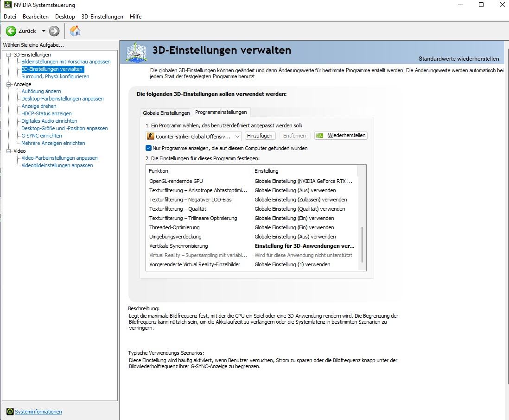Image resolution: width=509 pixels, height=420 pixels.
Task: Select Vorgerenderte Virtual Reality-Einzelbilder row
Action: [252, 264]
